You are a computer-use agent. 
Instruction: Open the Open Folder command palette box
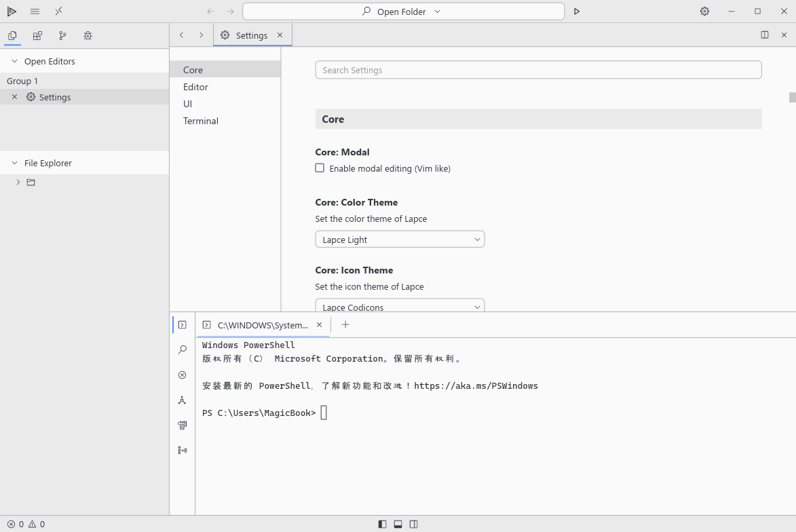403,11
